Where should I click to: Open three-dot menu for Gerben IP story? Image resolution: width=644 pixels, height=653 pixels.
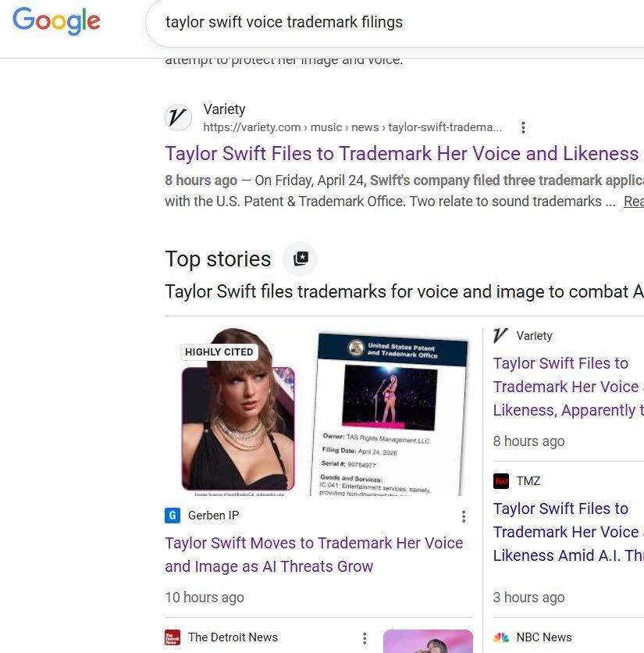(464, 516)
